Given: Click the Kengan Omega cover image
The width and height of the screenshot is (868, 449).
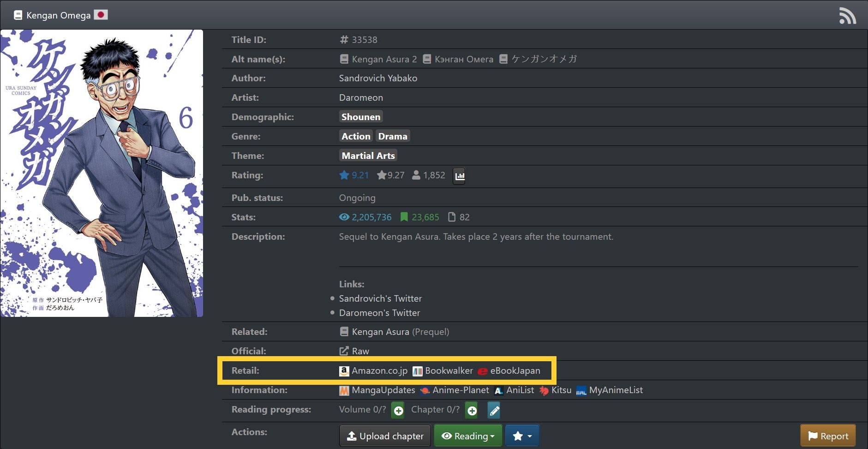Looking at the screenshot, I should click(102, 173).
